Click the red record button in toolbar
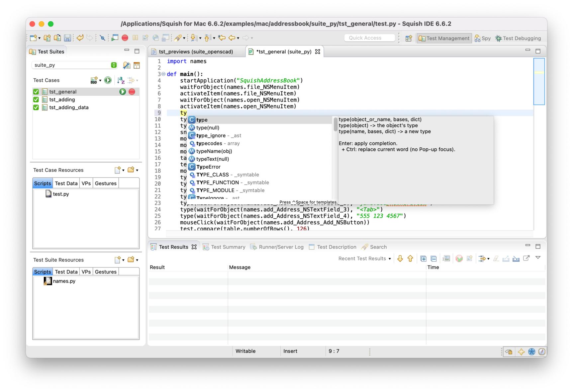Viewport: 573px width, 392px height. pos(125,38)
